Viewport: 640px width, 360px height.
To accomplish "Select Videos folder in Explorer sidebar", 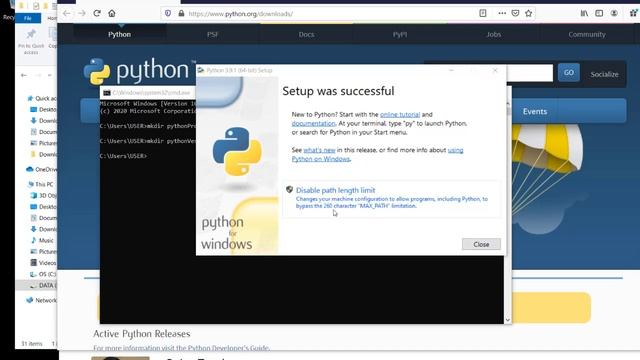I will click(x=44, y=263).
